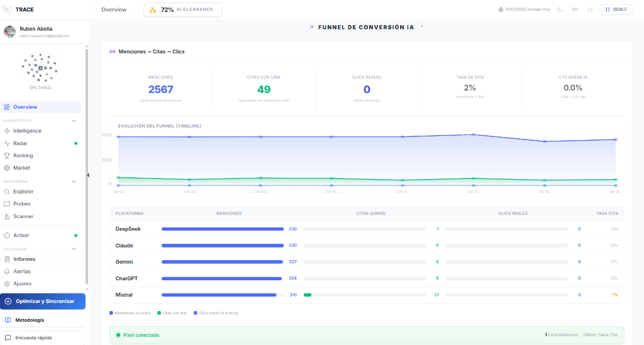Click the Optimizar y Sincronizar button
Screen dimensions: 644x345
tap(43, 301)
